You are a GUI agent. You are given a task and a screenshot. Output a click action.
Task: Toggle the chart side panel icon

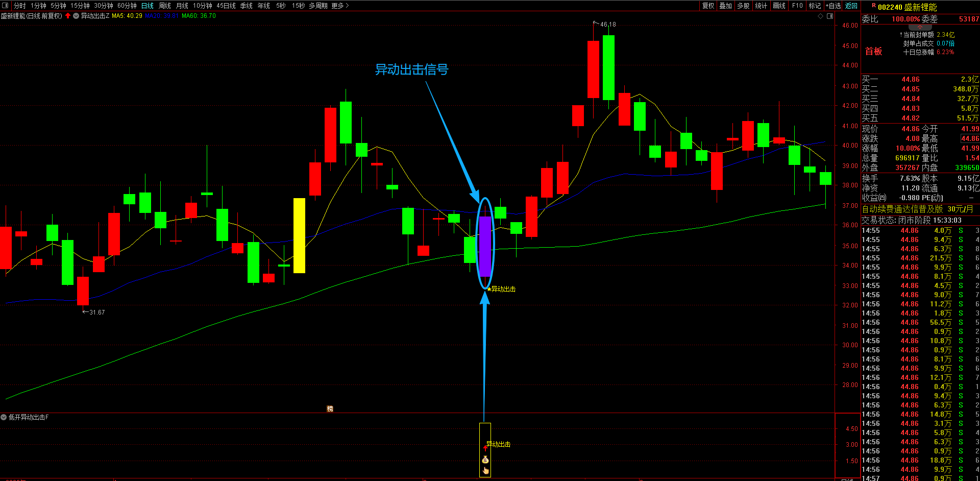pyautogui.click(x=830, y=16)
